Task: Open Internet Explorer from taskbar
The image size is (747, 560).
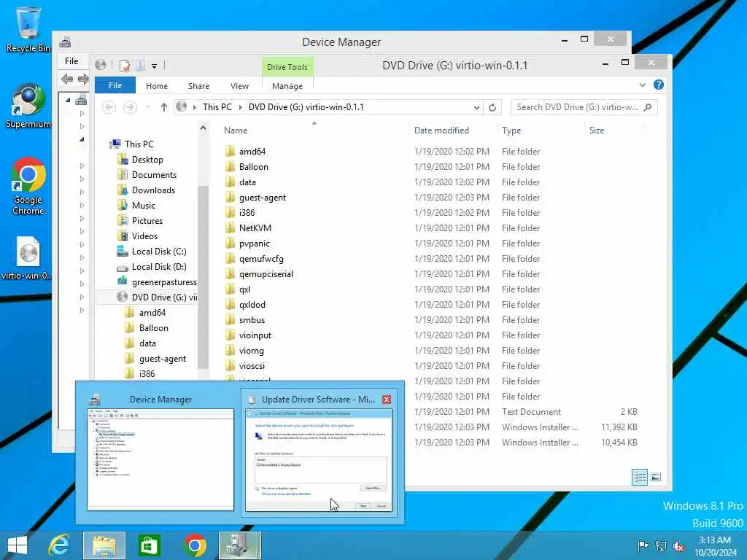Action: 59,545
